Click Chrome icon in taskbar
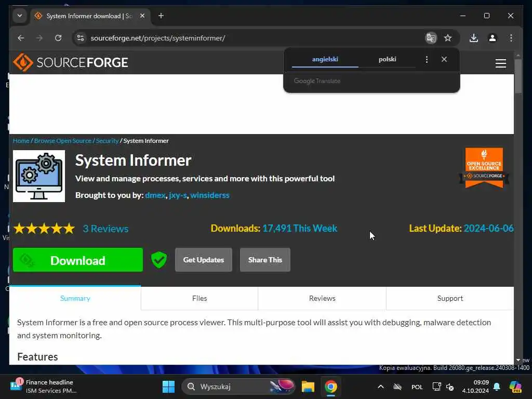The width and height of the screenshot is (532, 399). click(331, 387)
